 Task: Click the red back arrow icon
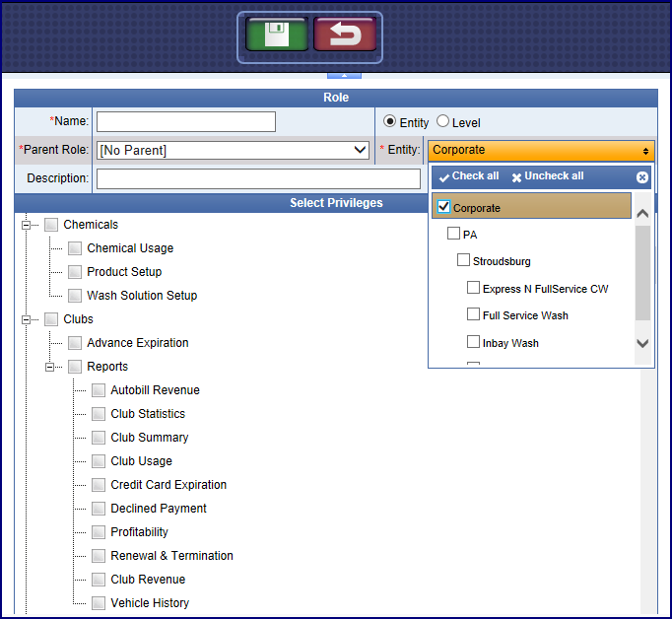point(344,34)
